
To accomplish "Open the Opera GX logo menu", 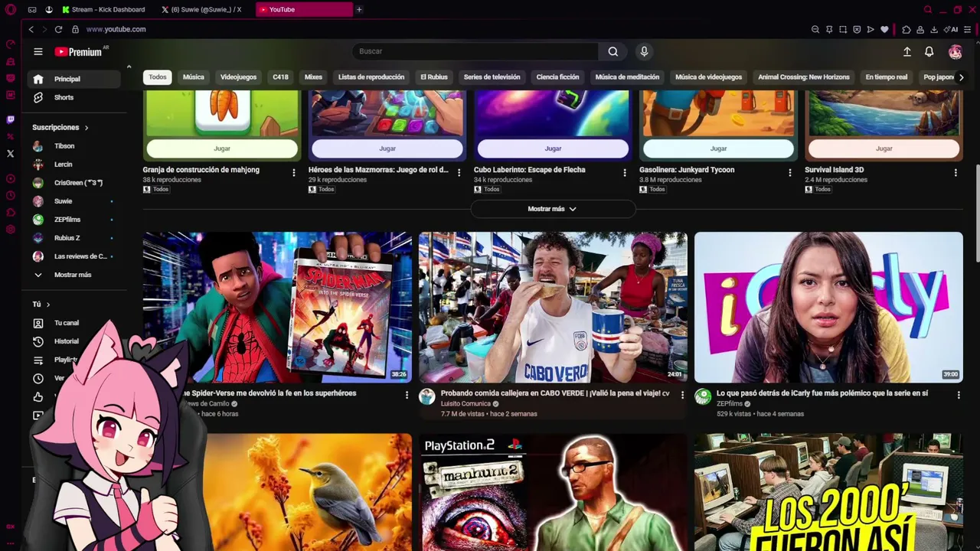I will [10, 10].
